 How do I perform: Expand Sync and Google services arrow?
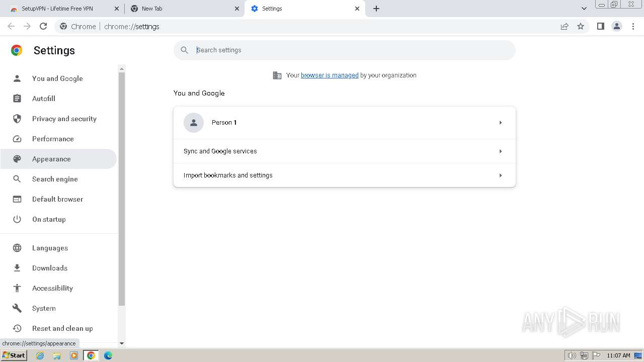coord(501,151)
